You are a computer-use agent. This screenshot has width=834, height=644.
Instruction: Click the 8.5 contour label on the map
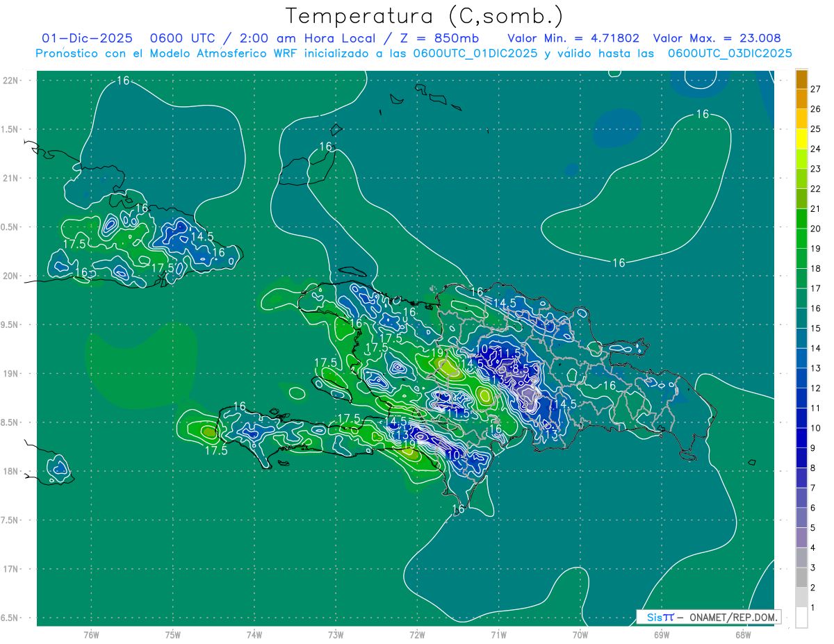coord(521,369)
